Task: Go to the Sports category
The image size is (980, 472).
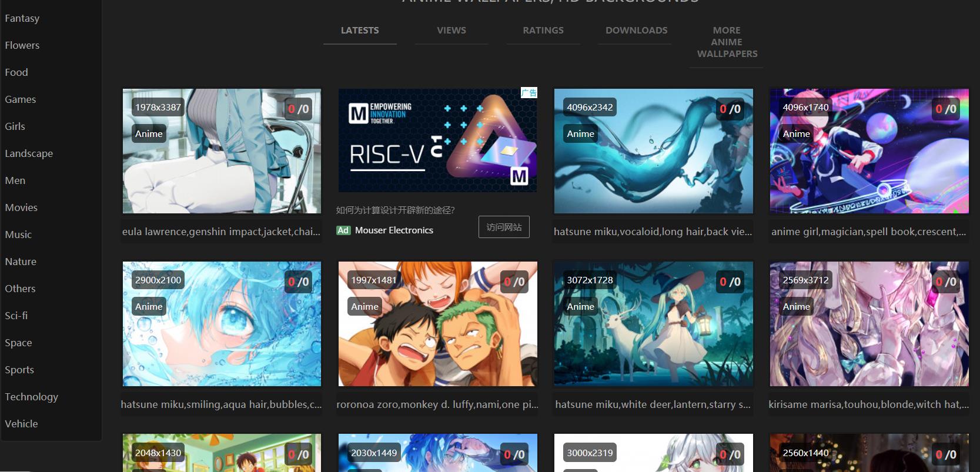Action: click(19, 370)
